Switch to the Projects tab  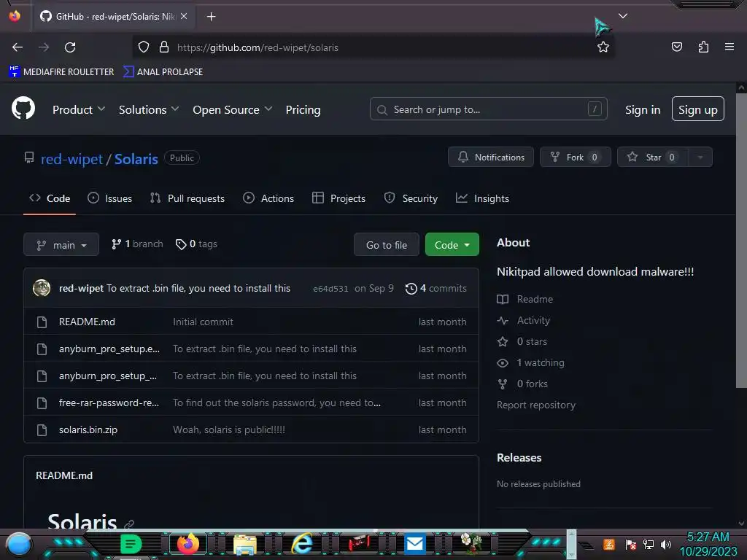[338, 198]
